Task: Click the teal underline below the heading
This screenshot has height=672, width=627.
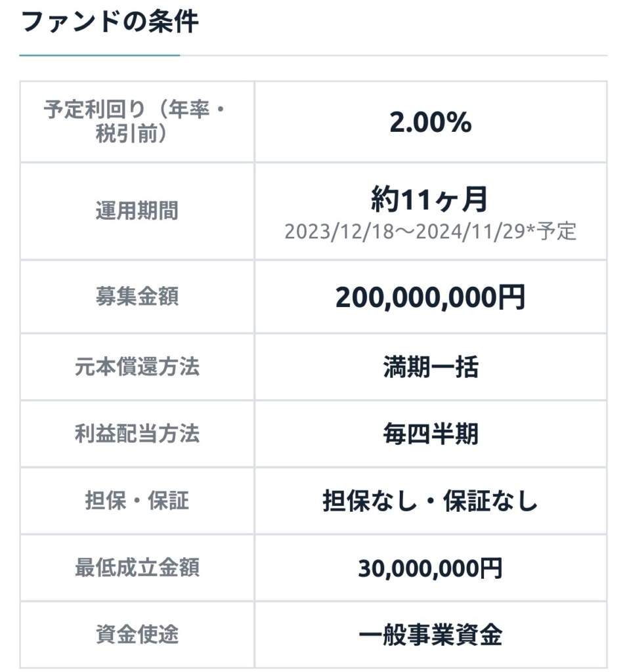Action: pos(99,55)
